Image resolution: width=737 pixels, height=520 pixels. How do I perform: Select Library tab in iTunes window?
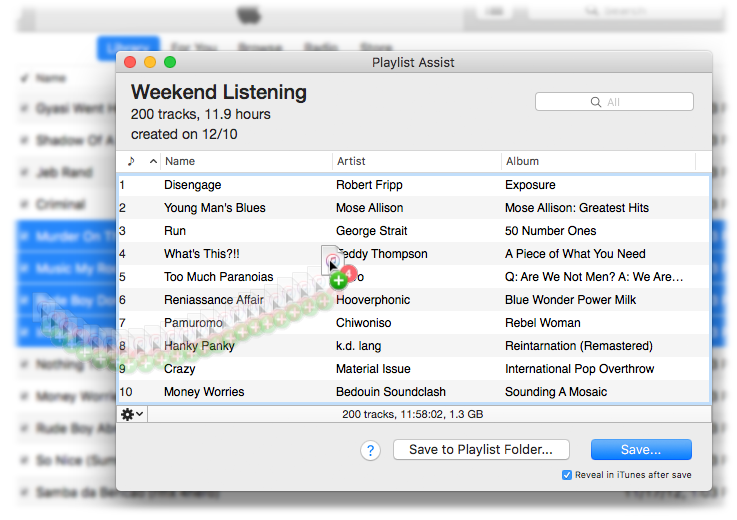pos(128,47)
